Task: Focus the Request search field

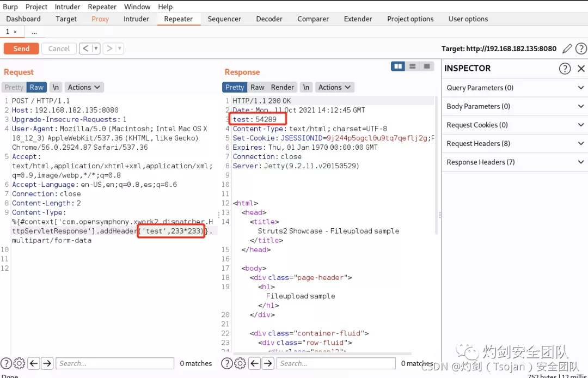Action: click(115, 363)
